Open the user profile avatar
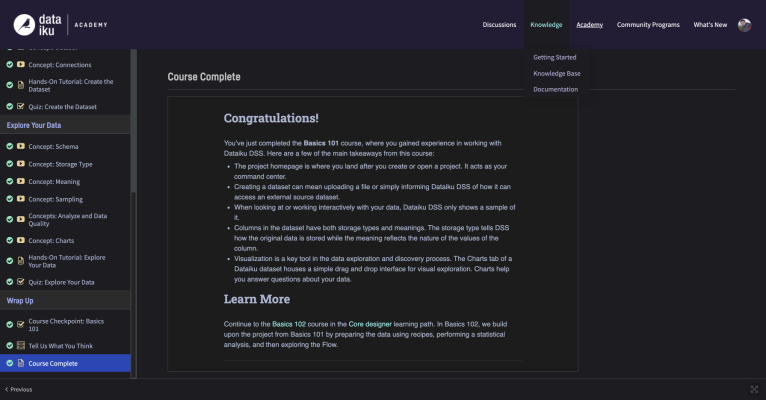Screen dimensions: 766x400 pyautogui.click(x=745, y=25)
